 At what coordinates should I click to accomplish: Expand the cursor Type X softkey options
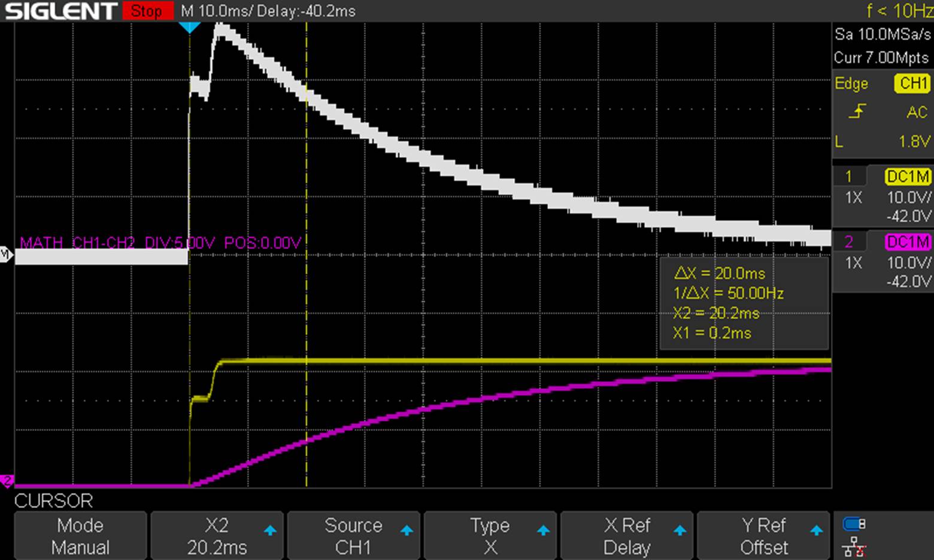(490, 536)
